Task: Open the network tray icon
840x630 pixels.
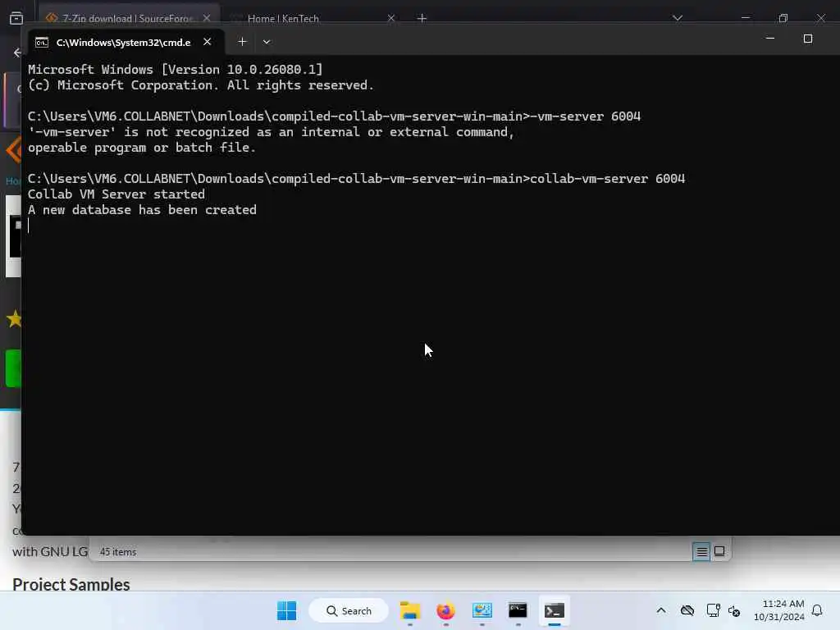Action: pos(713,610)
